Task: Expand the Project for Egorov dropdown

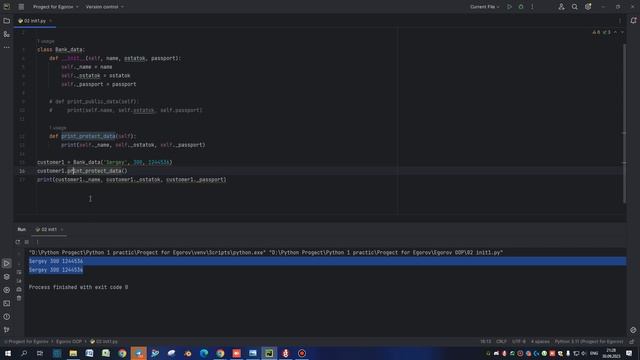Action: 56,7
